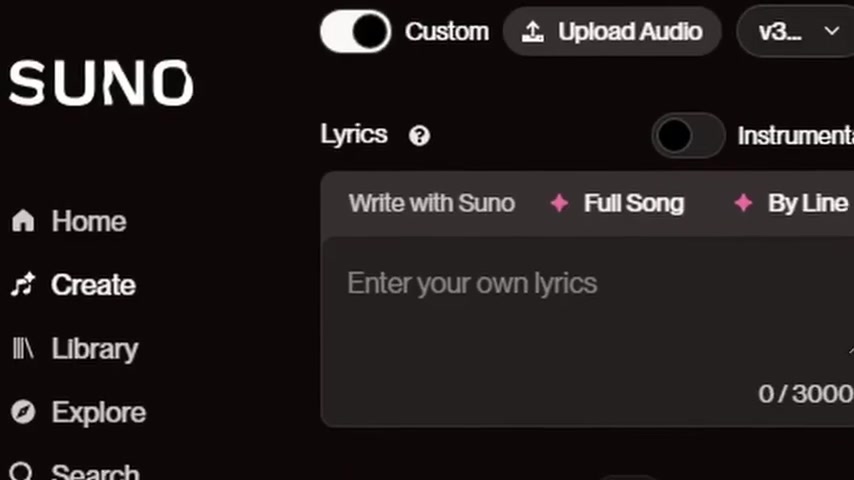Click the pink sparkle beside Full Song
Image resolution: width=854 pixels, height=480 pixels.
pos(559,203)
